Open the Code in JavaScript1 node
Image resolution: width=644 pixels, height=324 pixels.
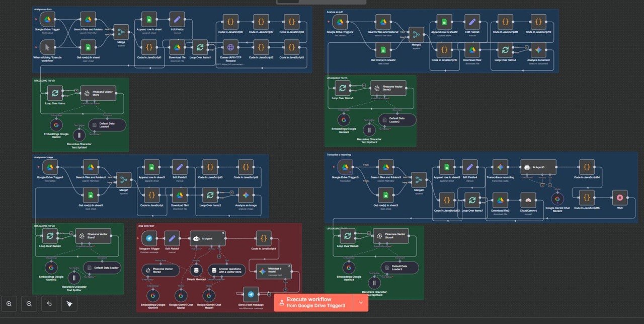click(x=149, y=48)
